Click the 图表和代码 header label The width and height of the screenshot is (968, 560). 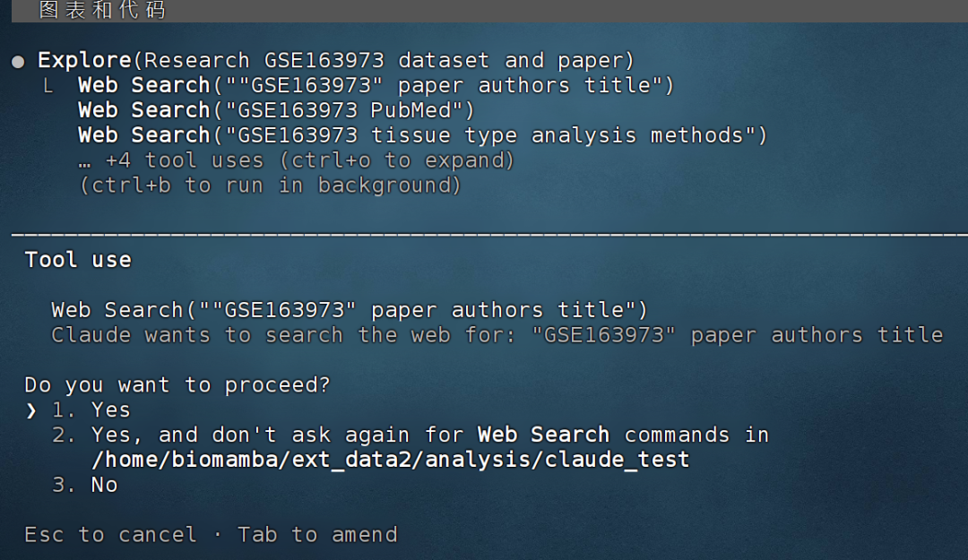[x=102, y=10]
